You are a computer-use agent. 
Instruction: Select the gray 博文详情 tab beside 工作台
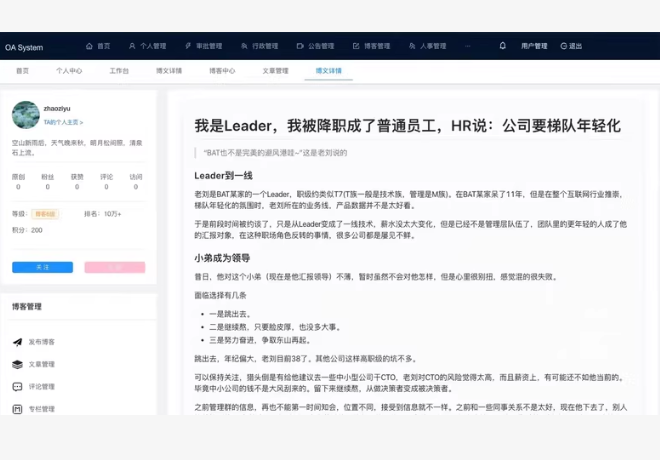point(169,71)
